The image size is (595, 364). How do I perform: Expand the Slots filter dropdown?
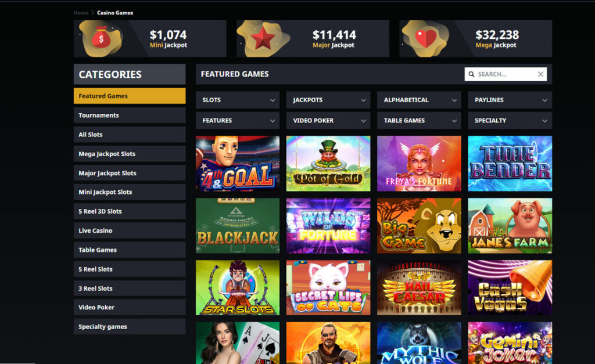pyautogui.click(x=238, y=100)
